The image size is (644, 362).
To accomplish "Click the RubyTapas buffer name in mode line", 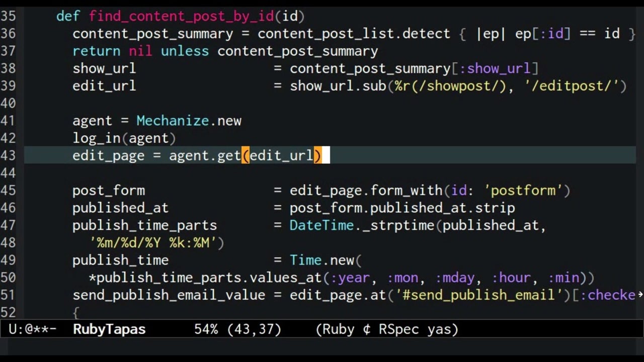I will (x=109, y=329).
